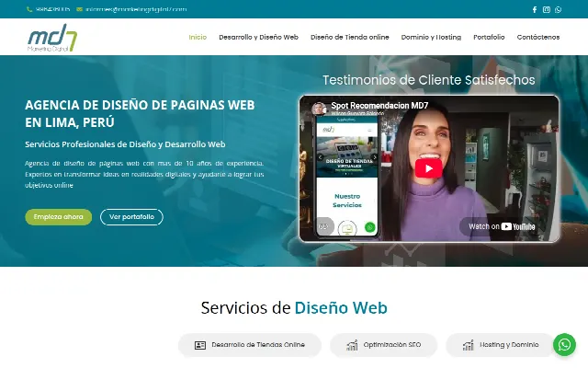
Task: Click the Agencia de Diseño de Paginas Web heading
Action: [x=140, y=113]
